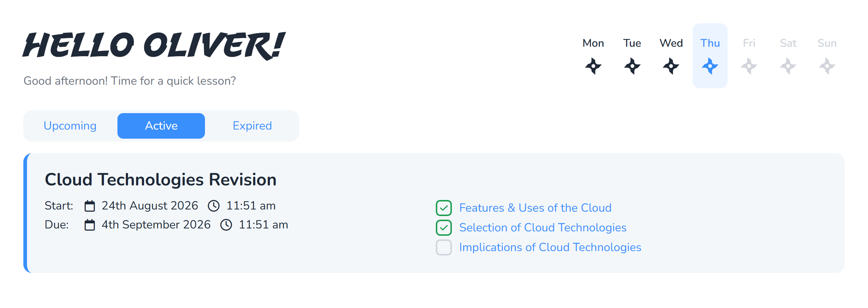Click Tuesday's ninja star icon
The image size is (868, 308).
tap(632, 66)
